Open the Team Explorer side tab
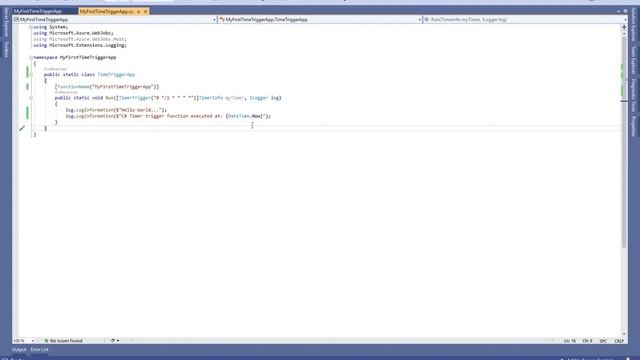Viewport: 640px width, 360px height. tap(634, 60)
